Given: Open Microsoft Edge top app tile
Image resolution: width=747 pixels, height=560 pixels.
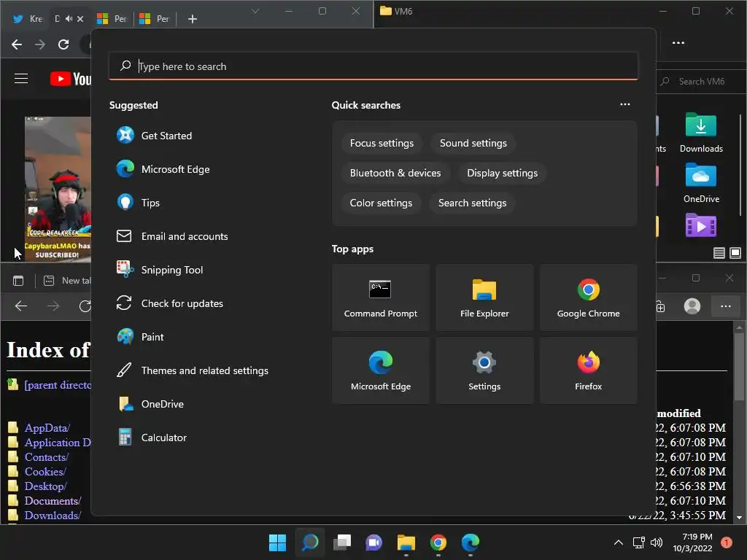Looking at the screenshot, I should click(381, 370).
